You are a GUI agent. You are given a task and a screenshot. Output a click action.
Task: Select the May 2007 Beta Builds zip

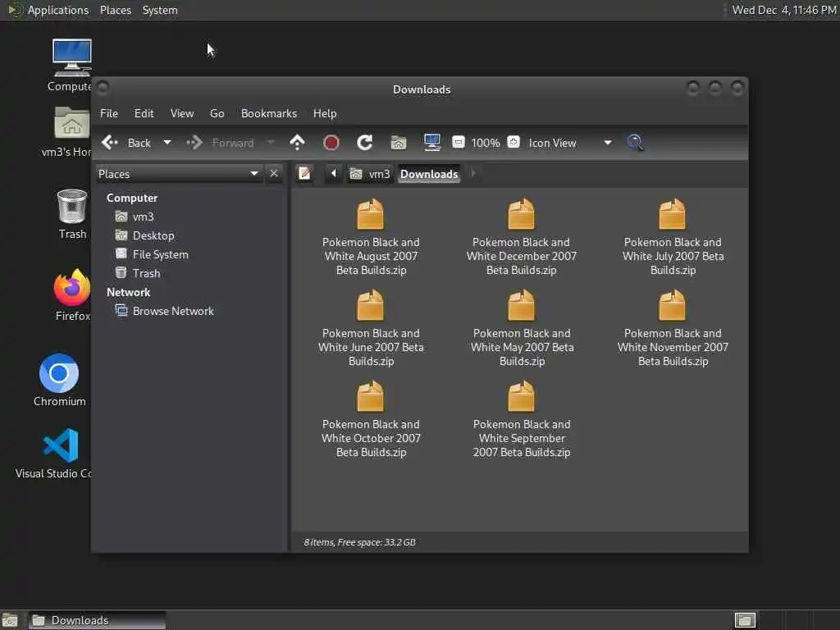tap(522, 328)
